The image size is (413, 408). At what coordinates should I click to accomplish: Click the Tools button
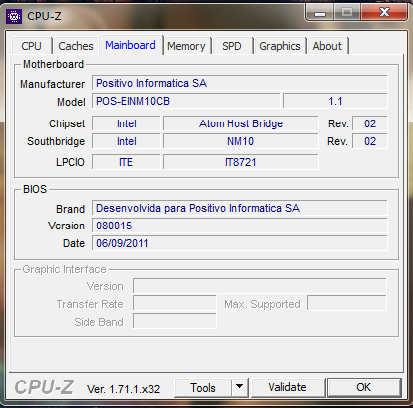coord(203,388)
